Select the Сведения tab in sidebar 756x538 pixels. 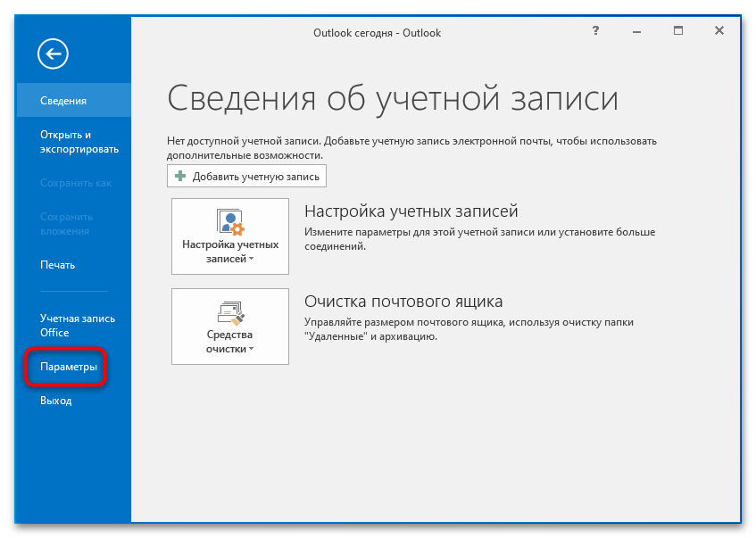(x=63, y=101)
